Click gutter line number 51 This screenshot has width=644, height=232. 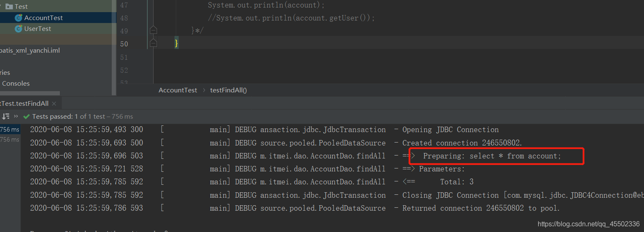pyautogui.click(x=123, y=57)
